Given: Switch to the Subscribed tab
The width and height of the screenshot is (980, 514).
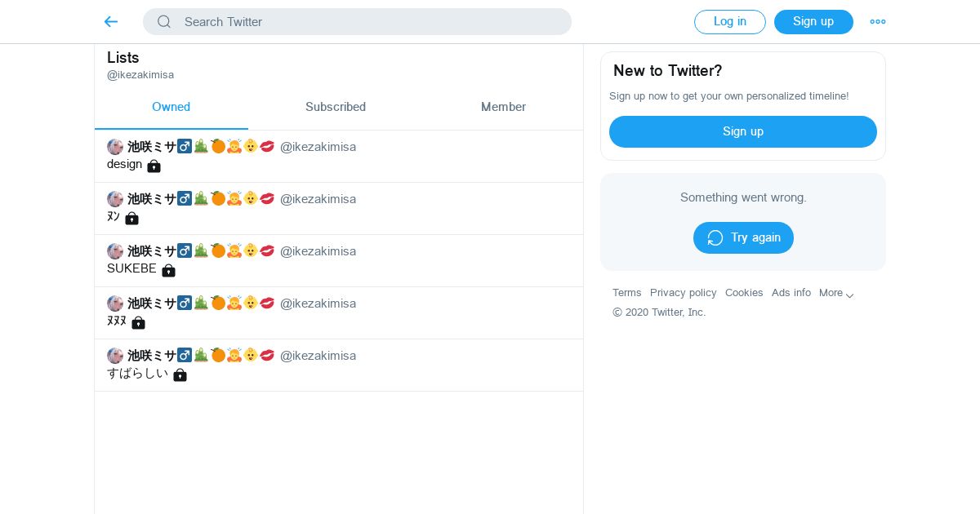Looking at the screenshot, I should click(336, 107).
